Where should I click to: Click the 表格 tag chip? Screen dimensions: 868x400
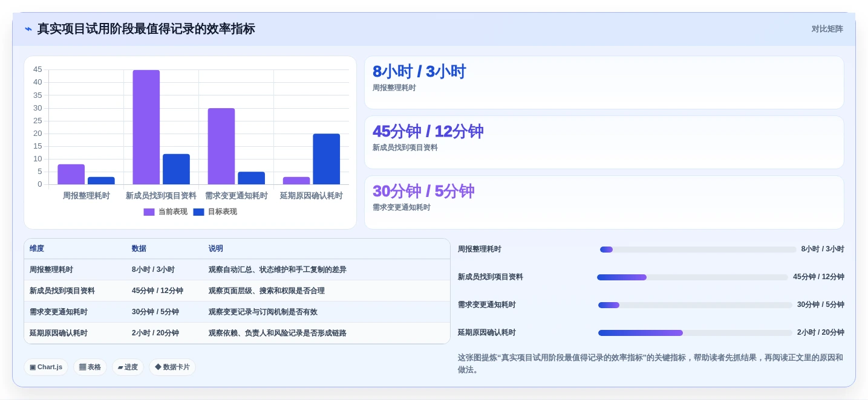point(90,367)
